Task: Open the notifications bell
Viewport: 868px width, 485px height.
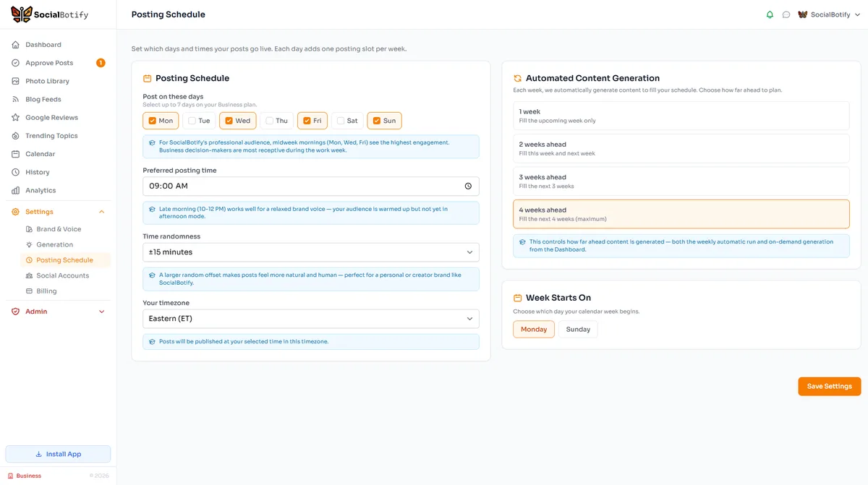Action: (770, 14)
